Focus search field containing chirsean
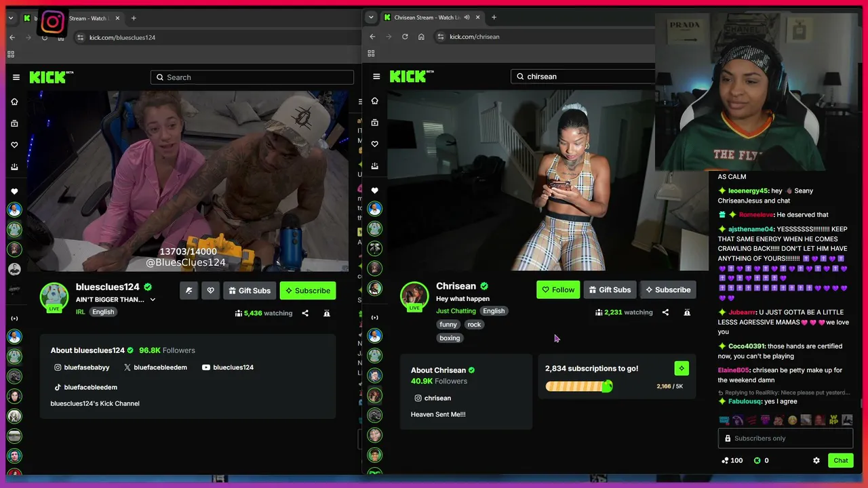This screenshot has width=868, height=488. point(583,77)
